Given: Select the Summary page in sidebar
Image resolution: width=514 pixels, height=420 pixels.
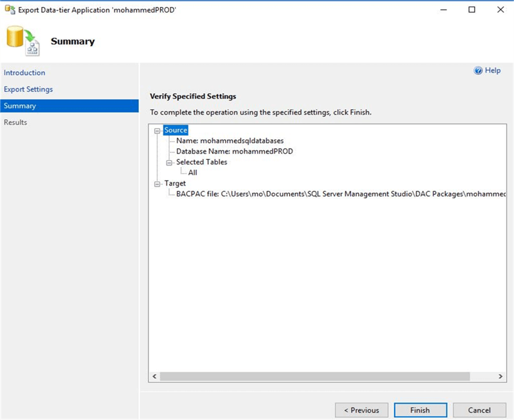Looking at the screenshot, I should coord(20,106).
